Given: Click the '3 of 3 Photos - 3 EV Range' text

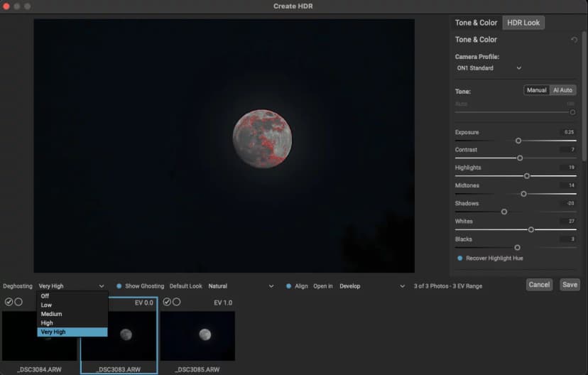Looking at the screenshot, I should 448,286.
